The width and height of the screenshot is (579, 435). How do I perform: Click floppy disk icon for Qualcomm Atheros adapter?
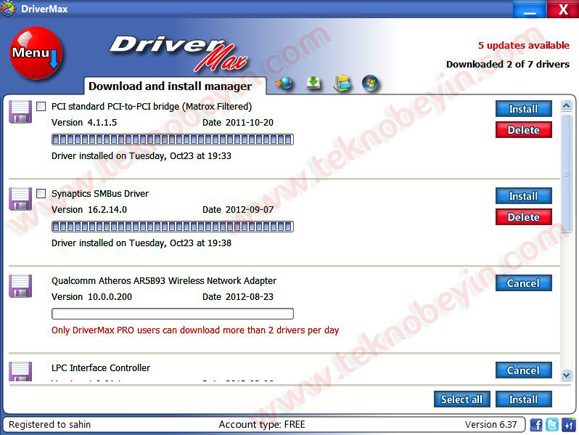point(20,286)
